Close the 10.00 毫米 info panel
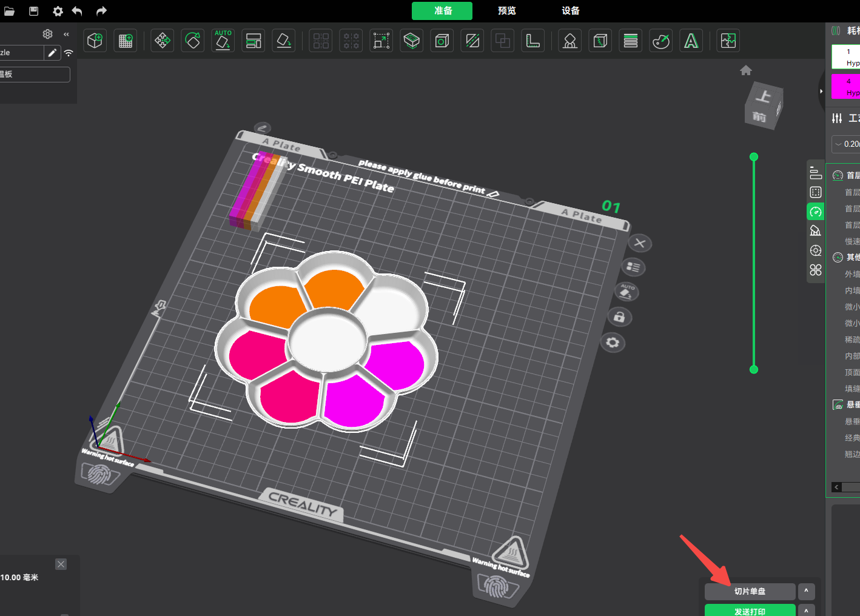This screenshot has height=616, width=860. pyautogui.click(x=61, y=564)
